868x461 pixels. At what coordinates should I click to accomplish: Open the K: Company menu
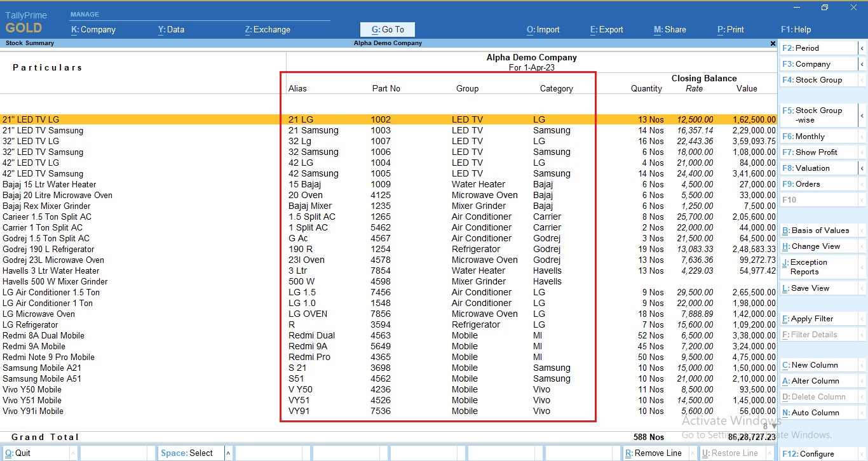(93, 29)
